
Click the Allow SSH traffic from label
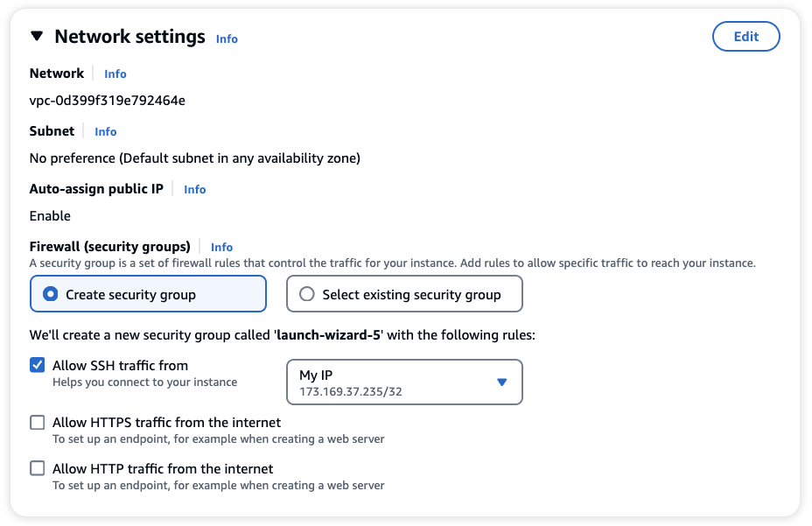pyautogui.click(x=120, y=365)
